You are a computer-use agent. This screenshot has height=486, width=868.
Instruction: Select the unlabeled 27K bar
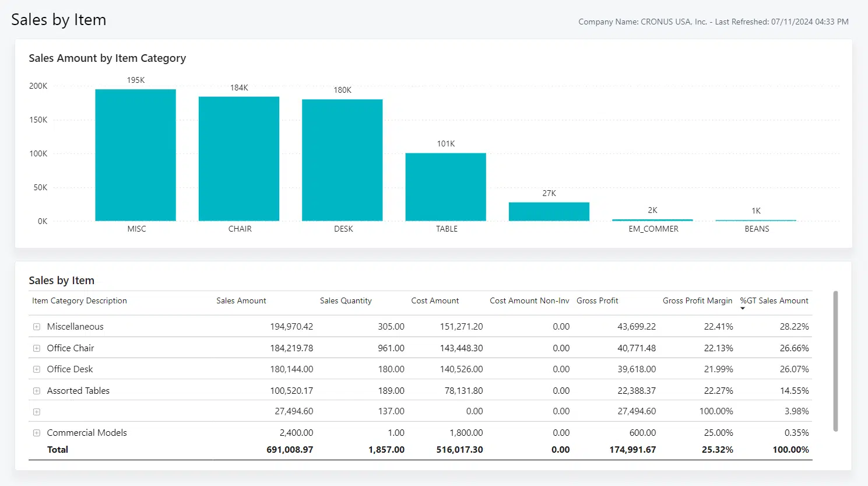pyautogui.click(x=549, y=212)
